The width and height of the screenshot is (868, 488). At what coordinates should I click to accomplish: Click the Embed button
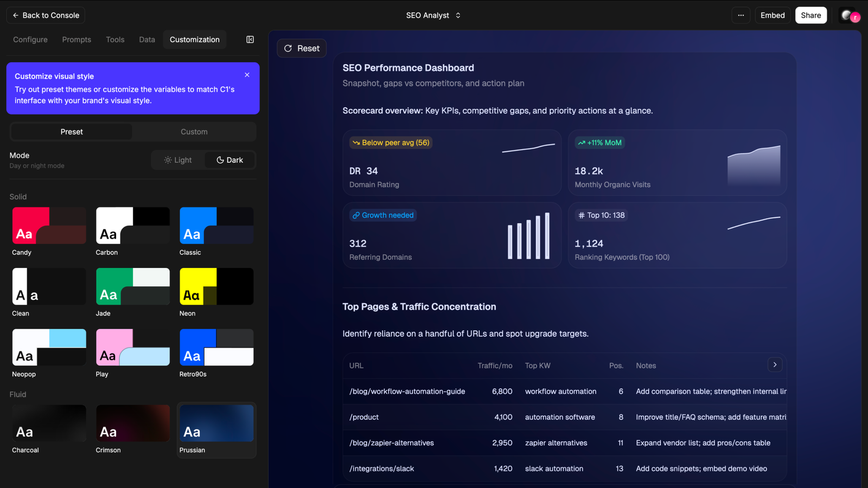tap(773, 15)
